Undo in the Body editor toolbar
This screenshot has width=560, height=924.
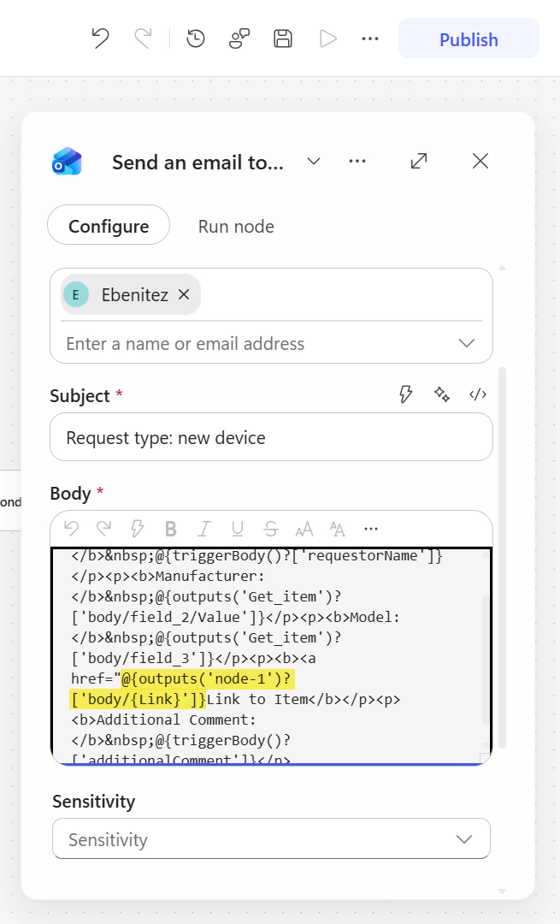pyautogui.click(x=72, y=529)
